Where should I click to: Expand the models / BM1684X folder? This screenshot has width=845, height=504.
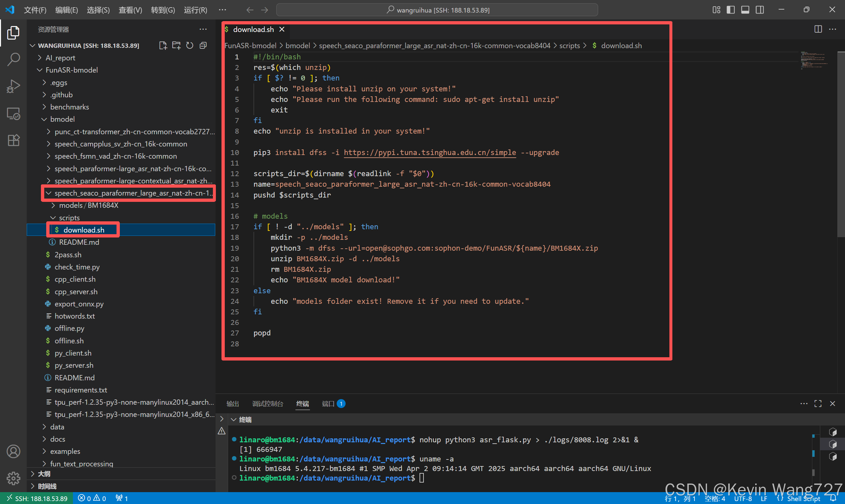point(121,205)
